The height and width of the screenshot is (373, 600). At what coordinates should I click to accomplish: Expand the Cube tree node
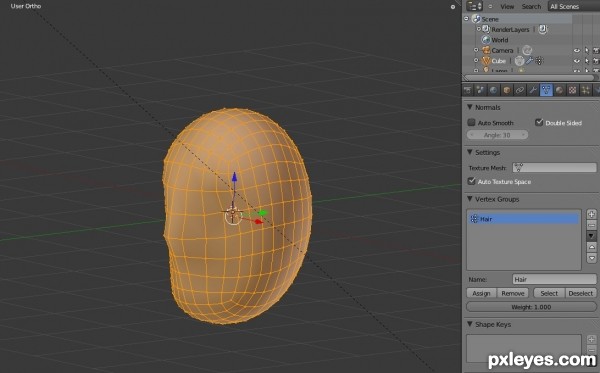pyautogui.click(x=476, y=60)
